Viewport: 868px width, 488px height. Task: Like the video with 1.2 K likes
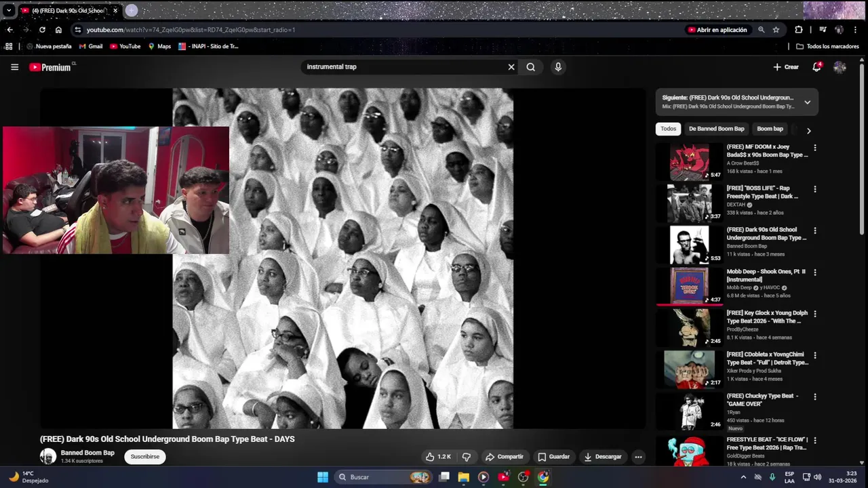[x=437, y=457]
